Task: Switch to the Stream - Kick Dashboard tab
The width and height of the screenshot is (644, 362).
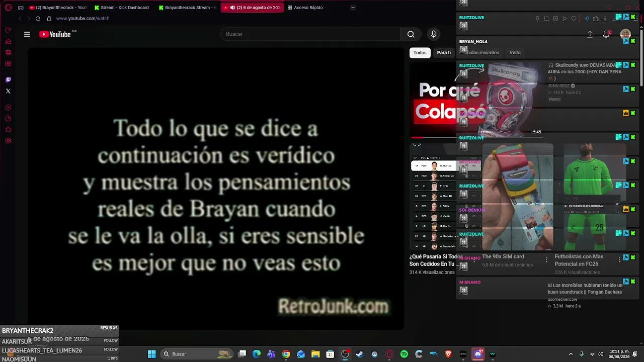Action: (x=122, y=8)
